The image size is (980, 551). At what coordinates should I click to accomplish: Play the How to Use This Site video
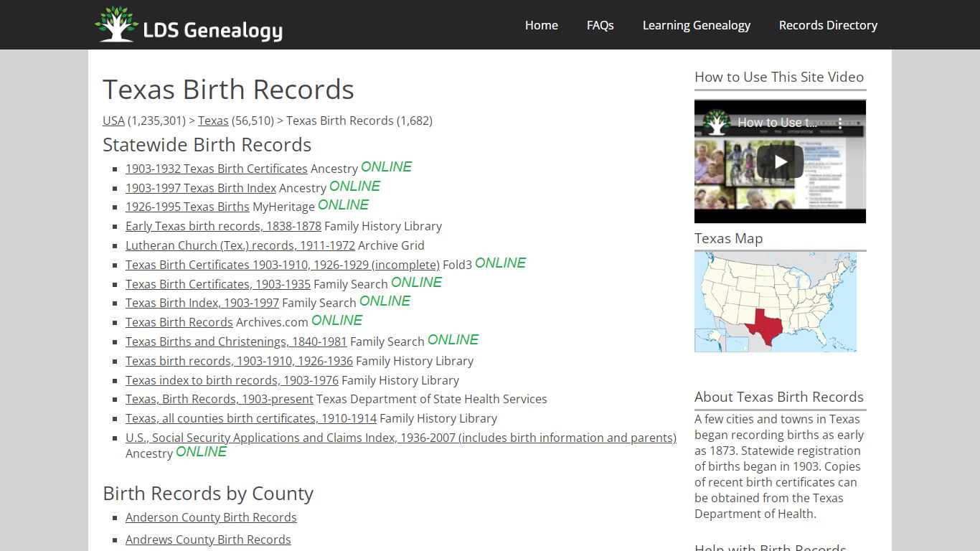(780, 162)
